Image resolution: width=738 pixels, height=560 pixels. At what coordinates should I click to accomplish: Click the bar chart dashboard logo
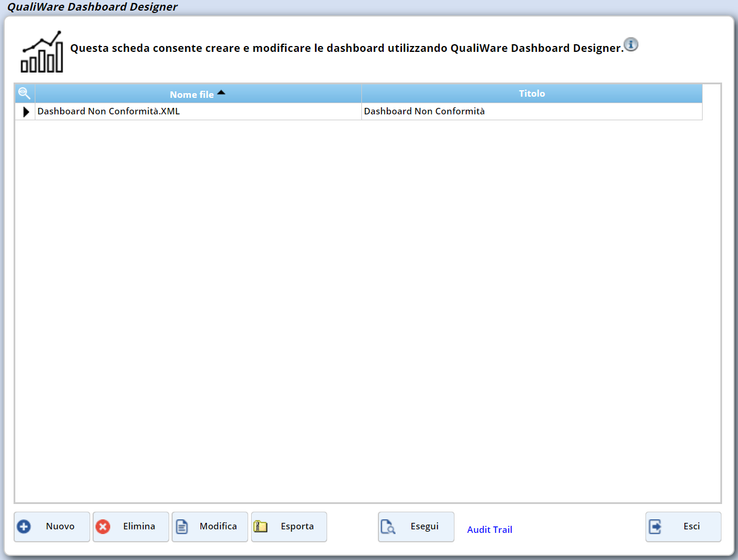pyautogui.click(x=42, y=52)
